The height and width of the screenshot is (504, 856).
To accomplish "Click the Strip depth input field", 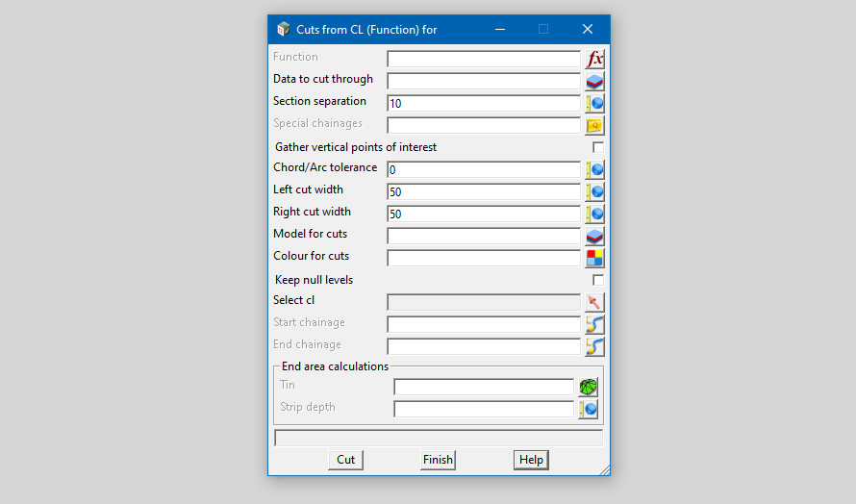I will 484,409.
